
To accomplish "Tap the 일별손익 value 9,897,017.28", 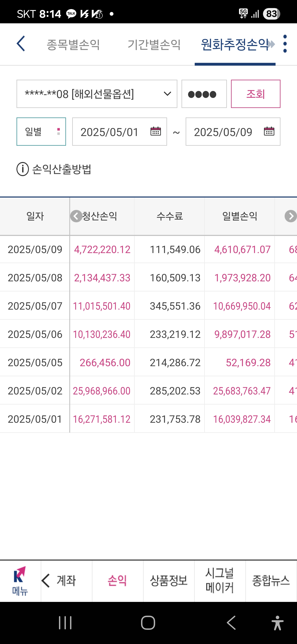I will 242,334.
